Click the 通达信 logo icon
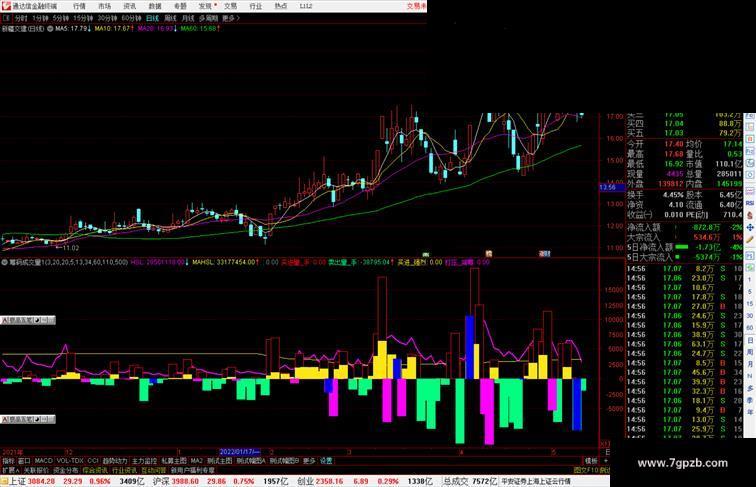This screenshot has width=756, height=487. pos(6,6)
